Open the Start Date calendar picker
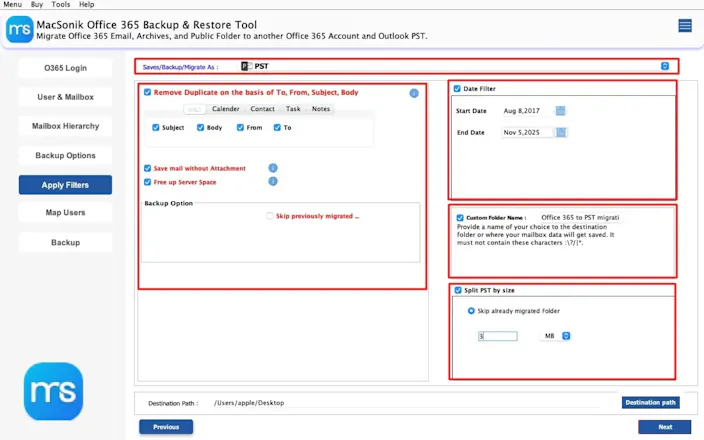This screenshot has height=440, width=704. pos(560,110)
